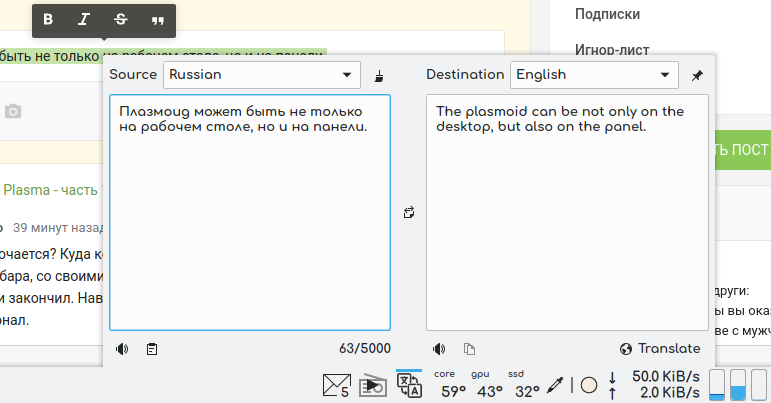Open the Подписки menu item

pos(607,14)
